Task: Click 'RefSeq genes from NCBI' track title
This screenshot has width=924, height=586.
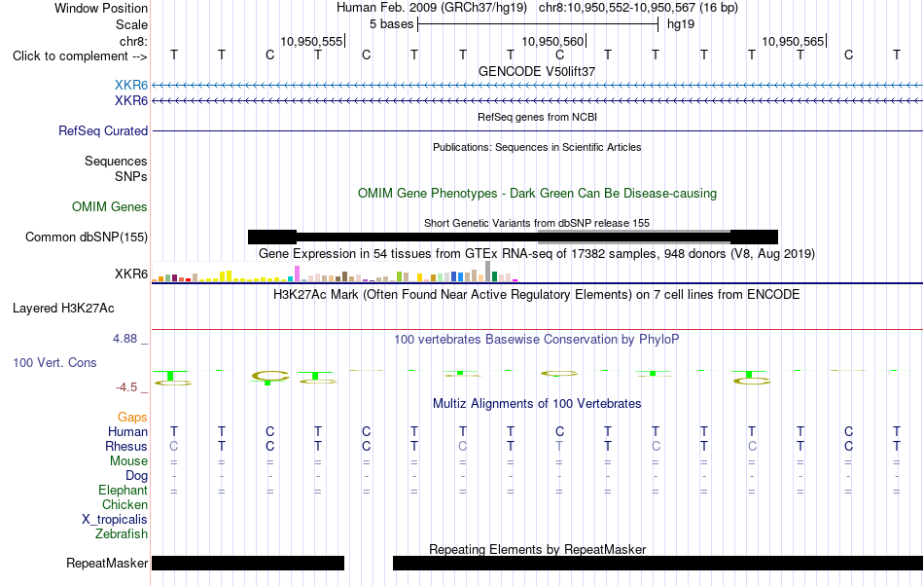Action: [x=537, y=117]
